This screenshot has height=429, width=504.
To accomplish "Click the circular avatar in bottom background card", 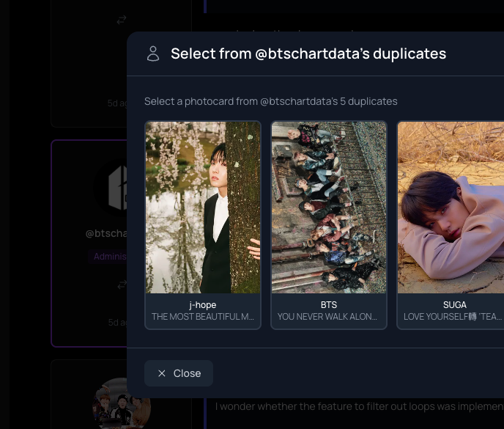I will pos(122,403).
